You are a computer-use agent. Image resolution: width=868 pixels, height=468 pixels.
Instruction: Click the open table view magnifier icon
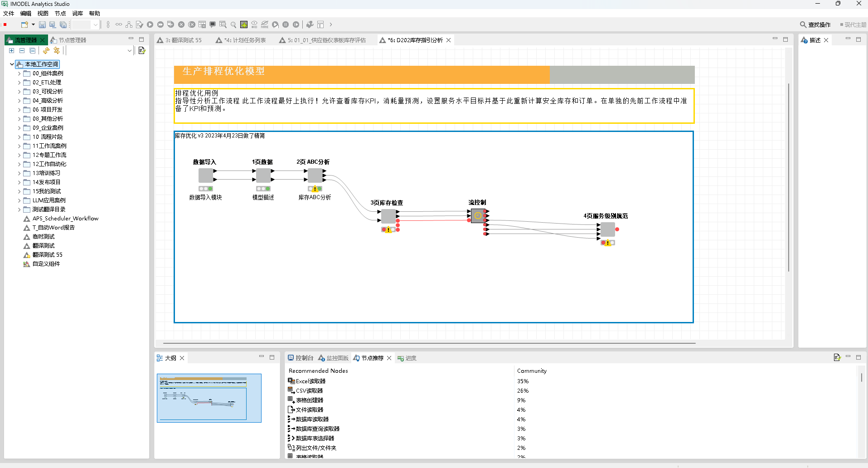pyautogui.click(x=223, y=24)
